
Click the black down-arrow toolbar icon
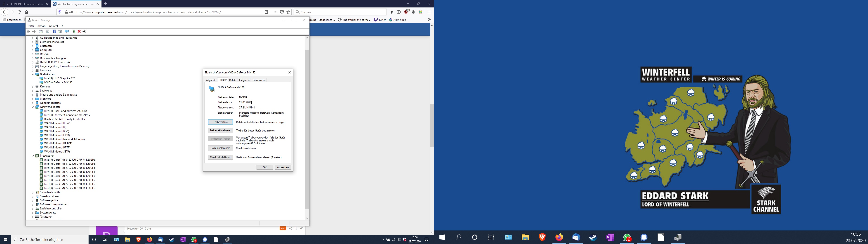tap(85, 31)
